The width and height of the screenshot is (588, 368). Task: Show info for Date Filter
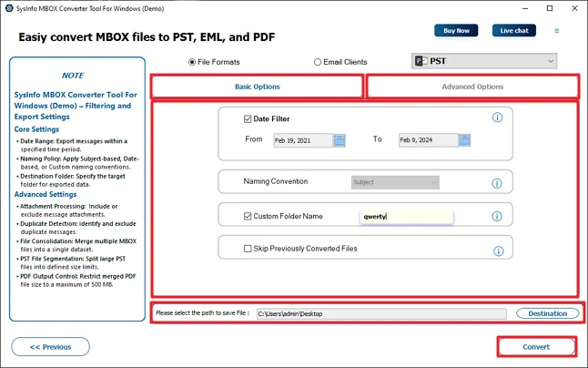pos(497,118)
